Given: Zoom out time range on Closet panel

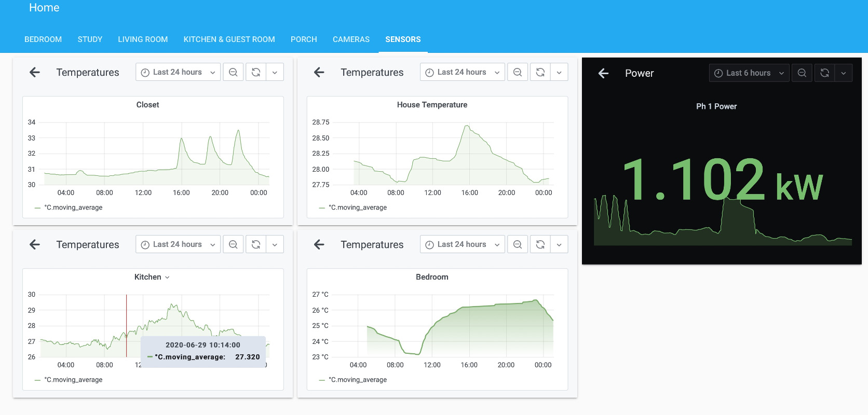Looking at the screenshot, I should (233, 73).
